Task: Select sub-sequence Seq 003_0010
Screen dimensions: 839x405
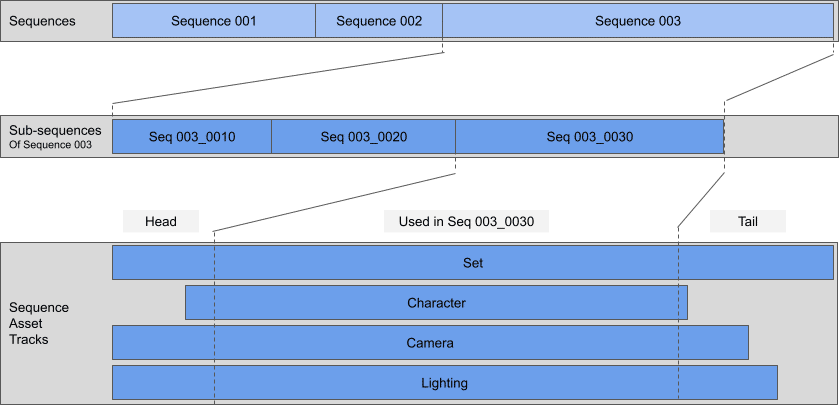Action: pyautogui.click(x=192, y=137)
